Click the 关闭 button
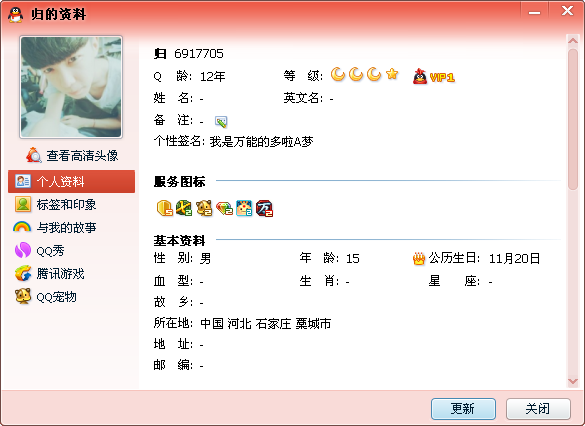 point(538,409)
